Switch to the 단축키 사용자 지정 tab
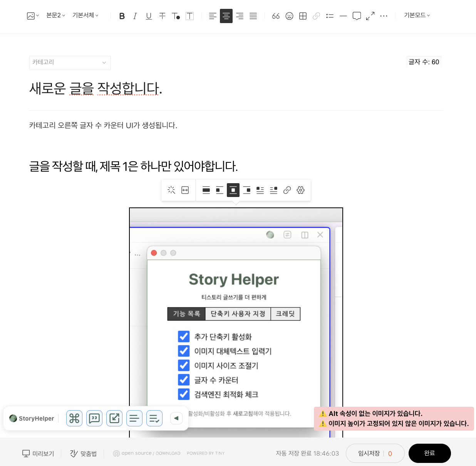Viewport: 476px width, 466px height. [x=238, y=314]
